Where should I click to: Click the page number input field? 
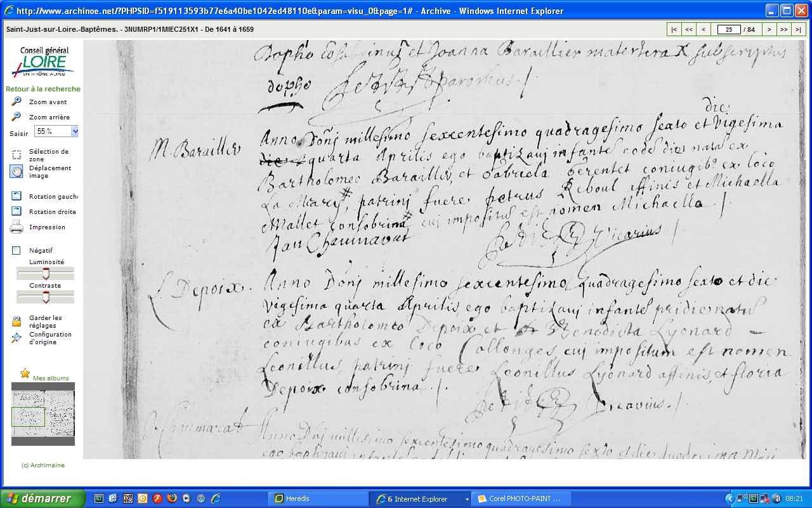(728, 29)
